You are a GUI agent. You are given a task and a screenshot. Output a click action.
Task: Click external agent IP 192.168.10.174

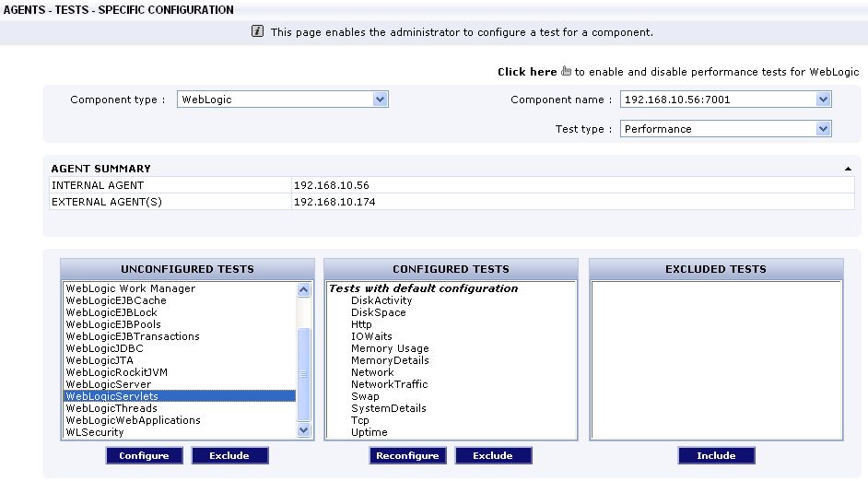click(334, 202)
